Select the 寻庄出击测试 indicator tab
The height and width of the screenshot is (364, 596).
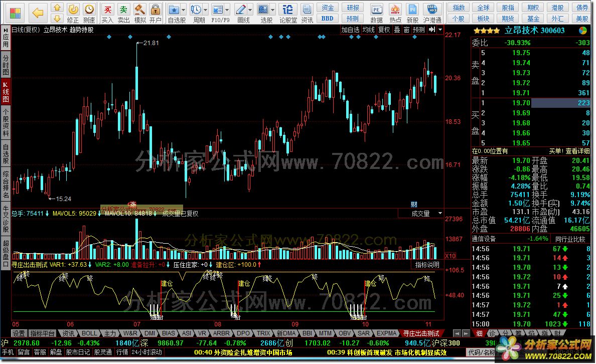point(421,333)
